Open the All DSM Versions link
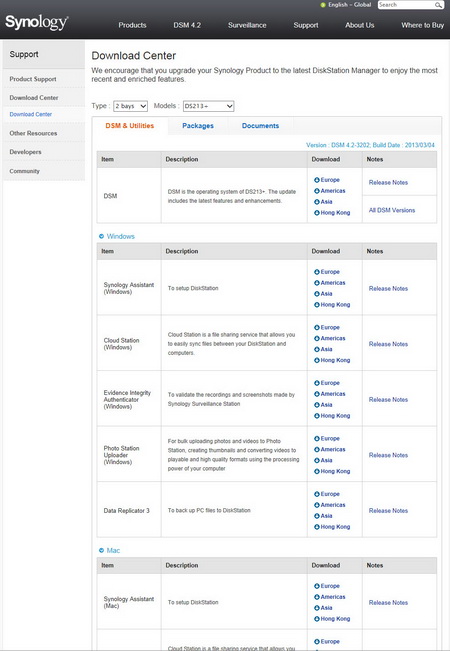Image resolution: width=450 pixels, height=651 pixels. [392, 210]
